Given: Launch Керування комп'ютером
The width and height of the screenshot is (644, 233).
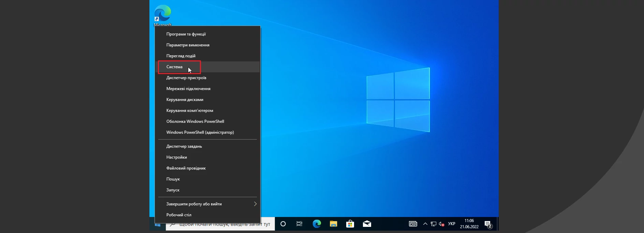Looking at the screenshot, I should point(207,111).
